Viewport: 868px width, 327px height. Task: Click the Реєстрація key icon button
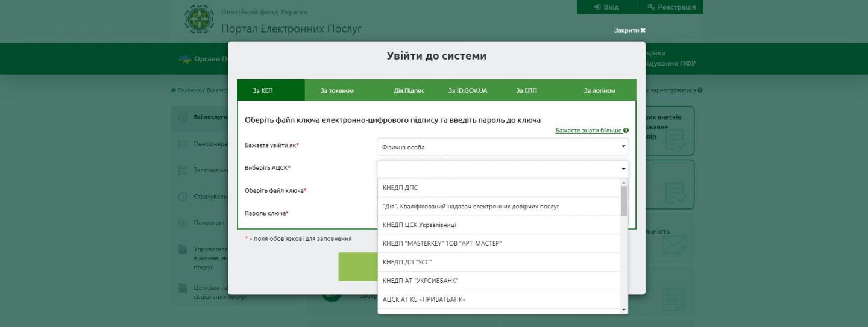point(671,7)
